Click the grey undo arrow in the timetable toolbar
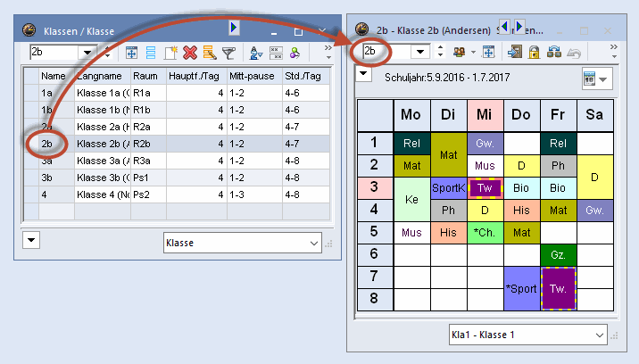Image resolution: width=639 pixels, height=364 pixels. click(x=574, y=53)
